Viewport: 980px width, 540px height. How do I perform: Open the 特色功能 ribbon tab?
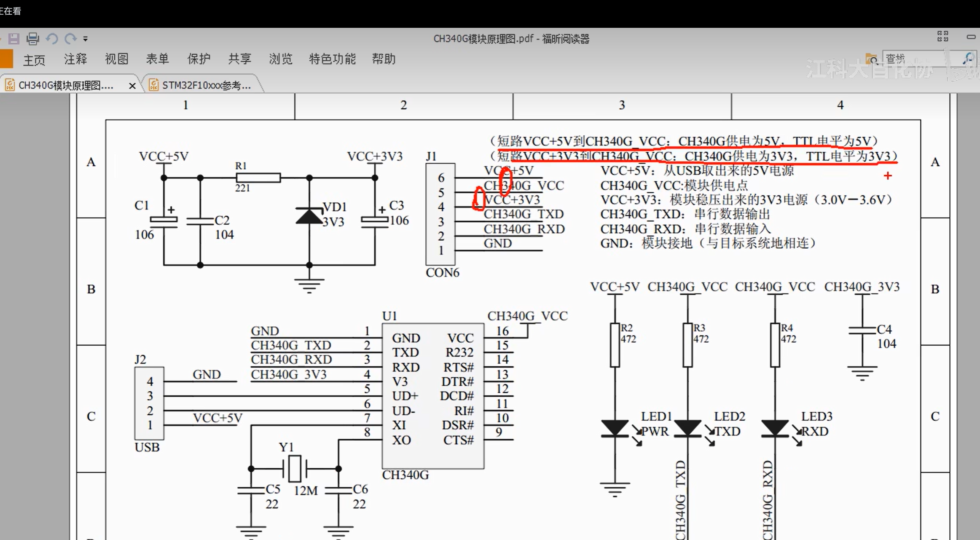pyautogui.click(x=332, y=59)
